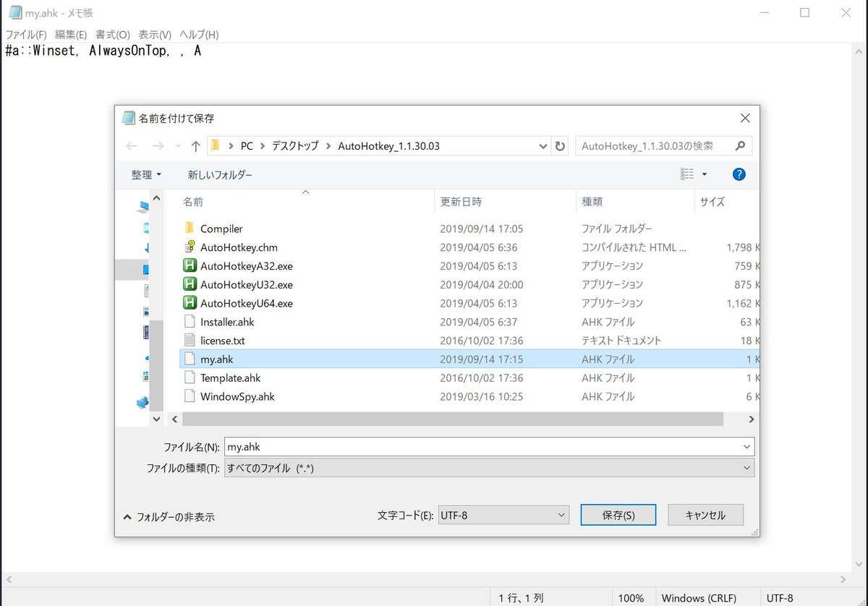Click the folder icon in the address bar
The width and height of the screenshot is (868, 606).
point(215,145)
